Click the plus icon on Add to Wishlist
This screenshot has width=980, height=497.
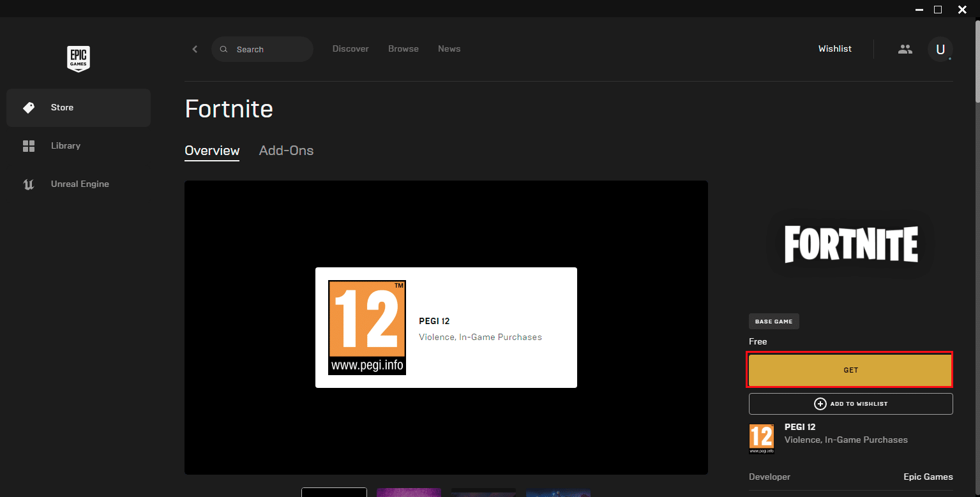click(x=820, y=404)
